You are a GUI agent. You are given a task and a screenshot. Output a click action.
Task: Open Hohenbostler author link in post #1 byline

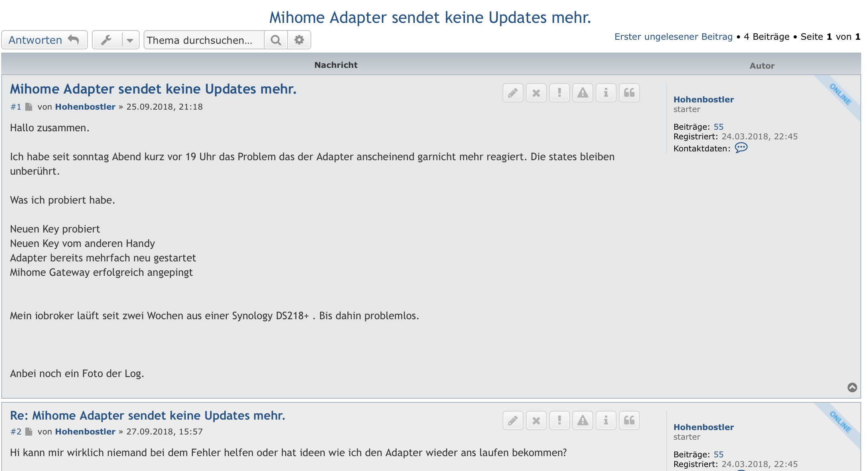click(85, 107)
